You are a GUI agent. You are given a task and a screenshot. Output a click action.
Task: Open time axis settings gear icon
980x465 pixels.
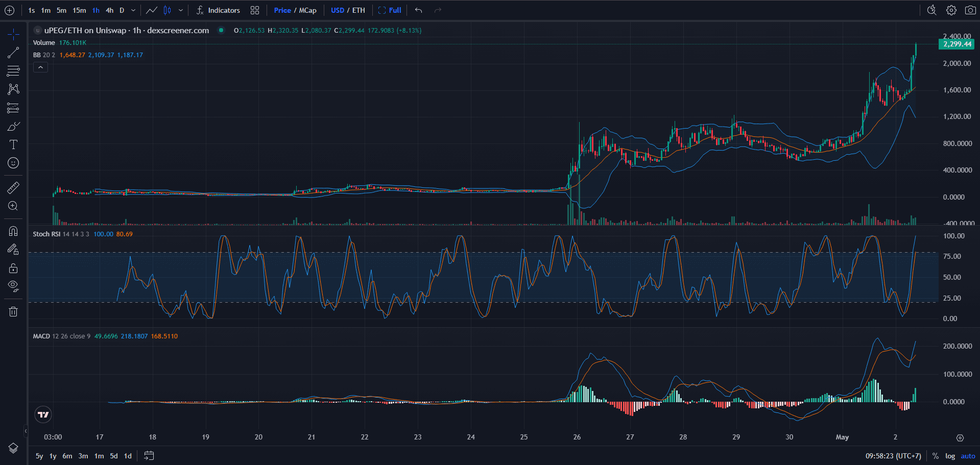(960, 438)
